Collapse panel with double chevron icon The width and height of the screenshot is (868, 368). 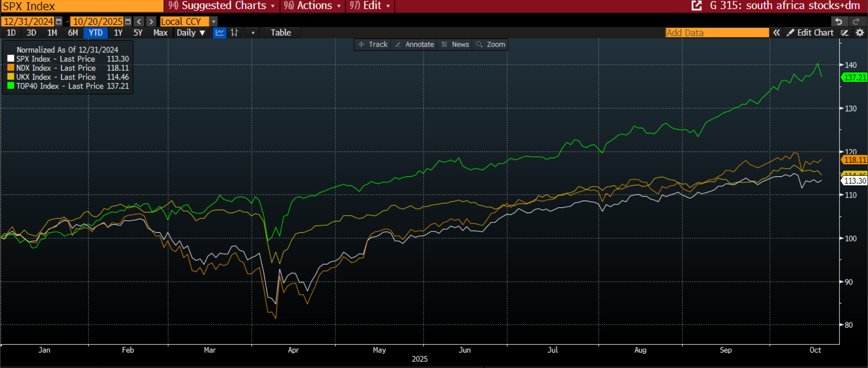click(x=776, y=33)
